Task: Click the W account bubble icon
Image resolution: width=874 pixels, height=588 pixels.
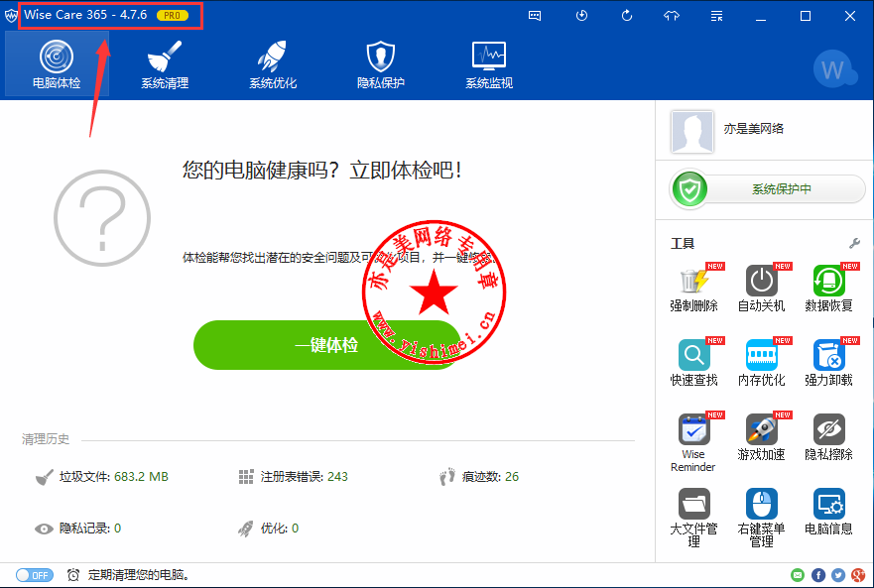Action: (x=835, y=69)
